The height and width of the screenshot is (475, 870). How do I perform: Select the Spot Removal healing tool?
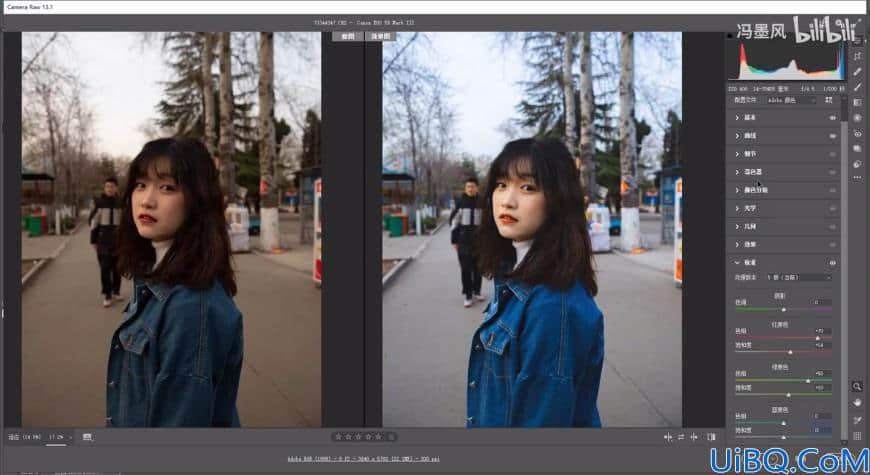(x=857, y=72)
